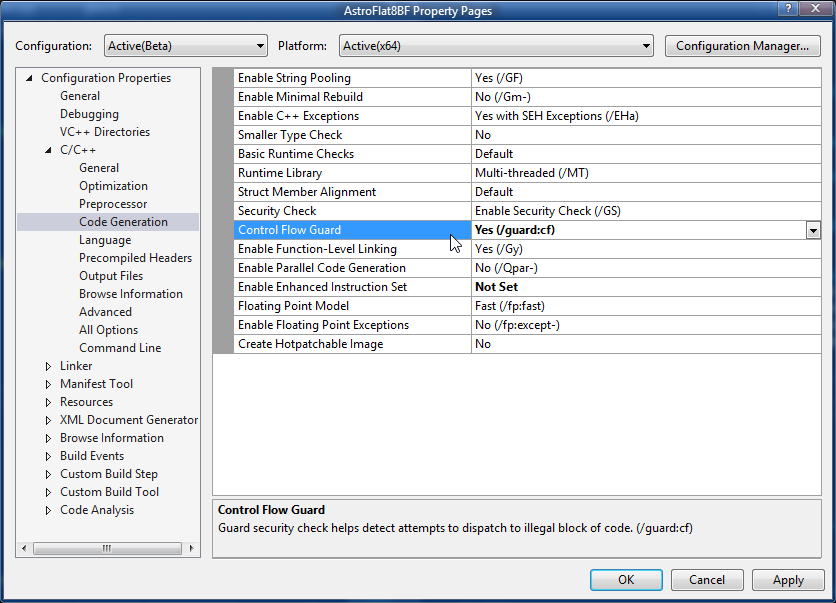Select General under C/C++
Viewport: 836px width, 603px height.
[99, 168]
